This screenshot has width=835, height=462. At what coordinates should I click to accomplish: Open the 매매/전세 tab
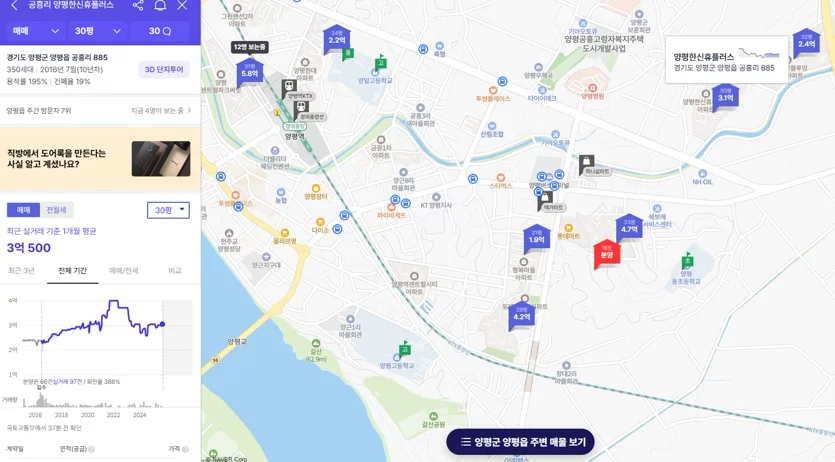tap(124, 271)
